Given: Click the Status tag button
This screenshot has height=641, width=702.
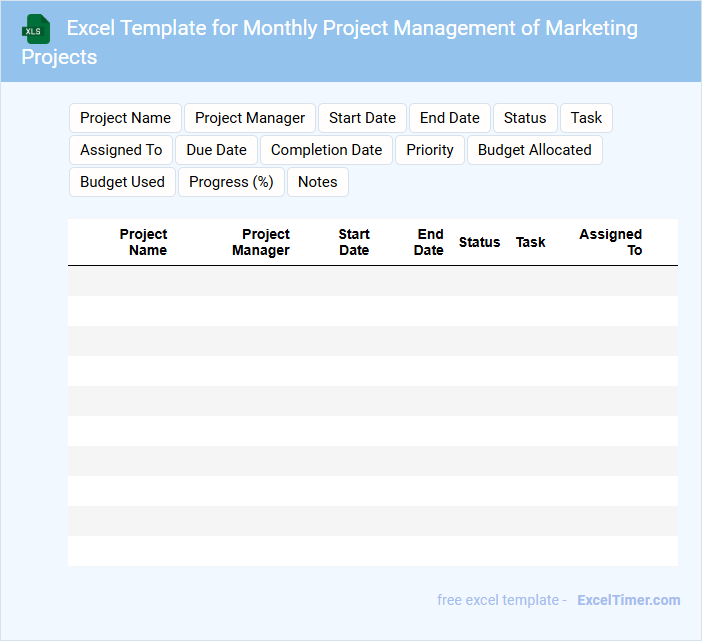Looking at the screenshot, I should pos(525,118).
